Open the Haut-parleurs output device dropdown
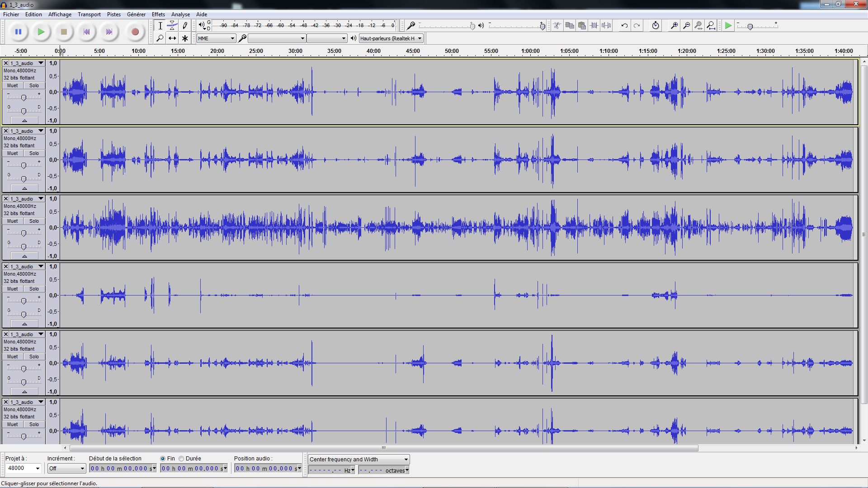The image size is (868, 488). tap(391, 38)
